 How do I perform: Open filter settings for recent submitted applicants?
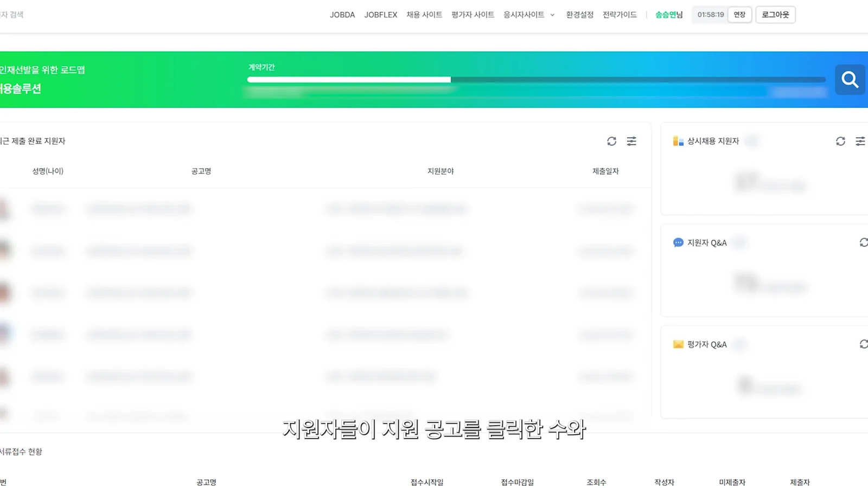coord(631,141)
